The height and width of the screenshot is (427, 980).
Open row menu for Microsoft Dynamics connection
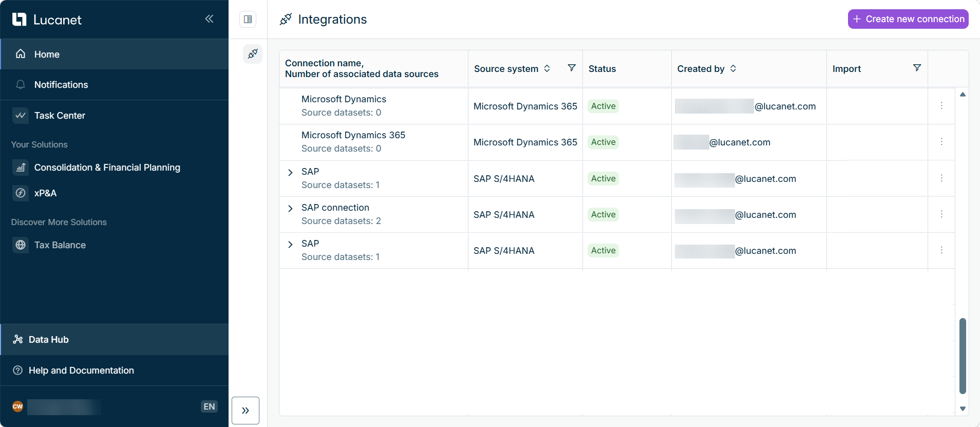tap(941, 106)
